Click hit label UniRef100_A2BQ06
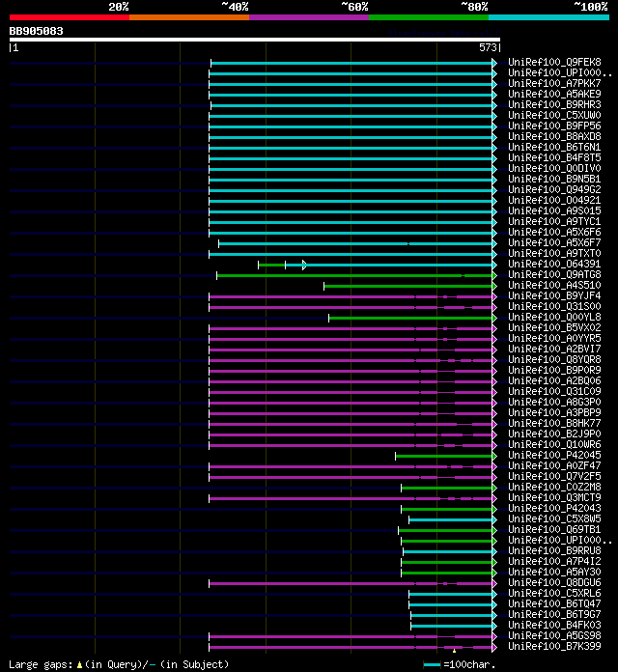 point(554,380)
